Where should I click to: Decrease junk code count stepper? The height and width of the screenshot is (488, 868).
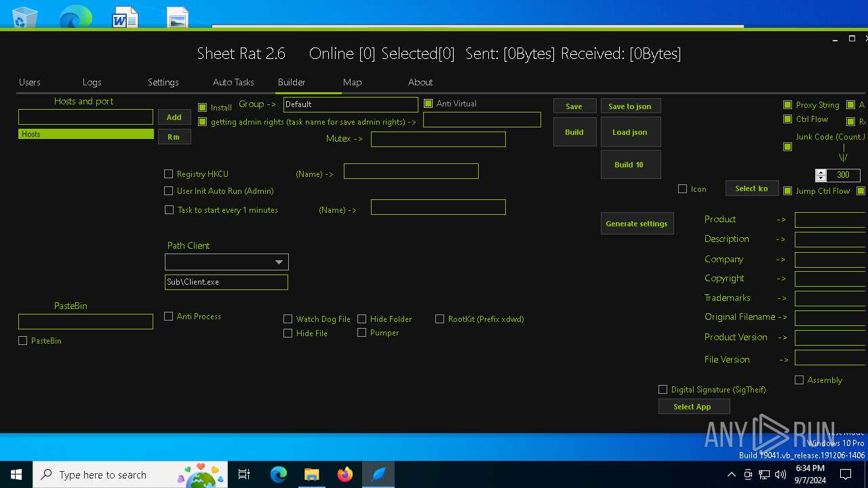coord(821,178)
